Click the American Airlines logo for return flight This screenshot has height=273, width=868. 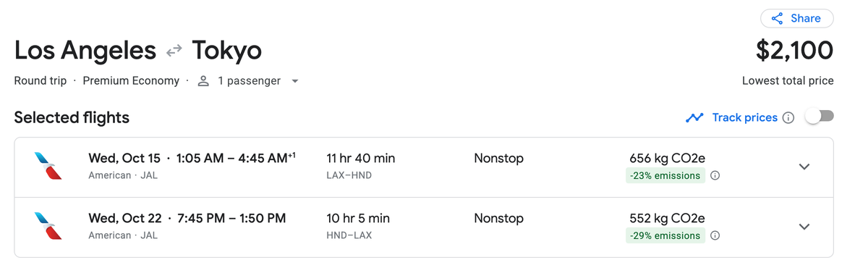click(48, 227)
